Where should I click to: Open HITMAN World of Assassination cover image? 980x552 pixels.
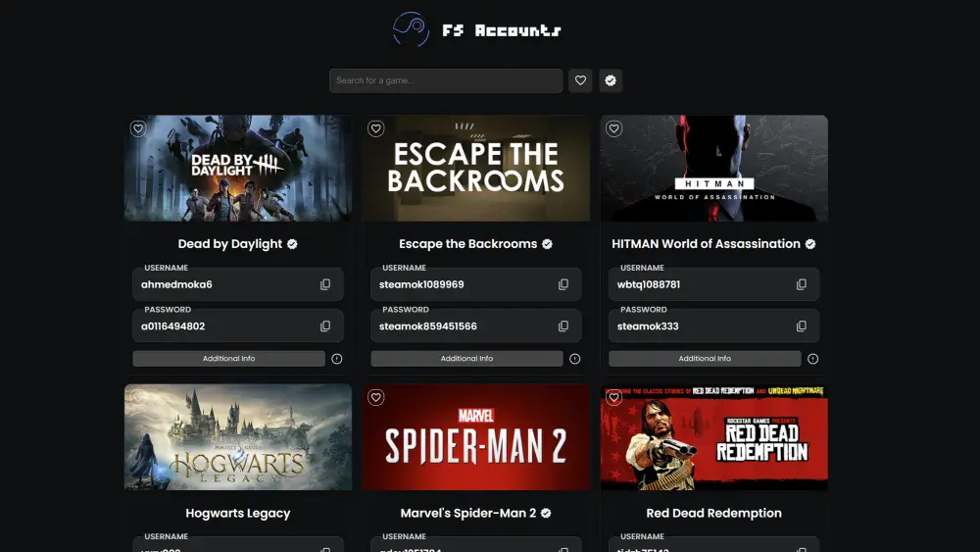pos(714,169)
